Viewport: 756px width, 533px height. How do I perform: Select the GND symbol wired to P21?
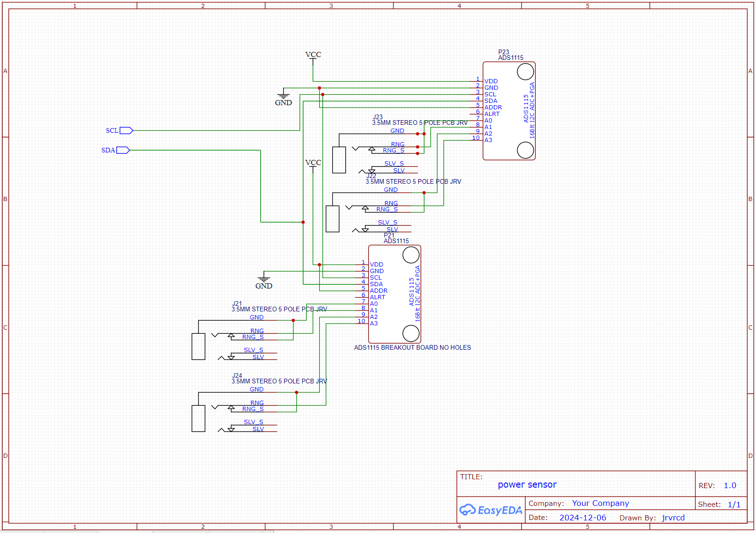[x=264, y=281]
